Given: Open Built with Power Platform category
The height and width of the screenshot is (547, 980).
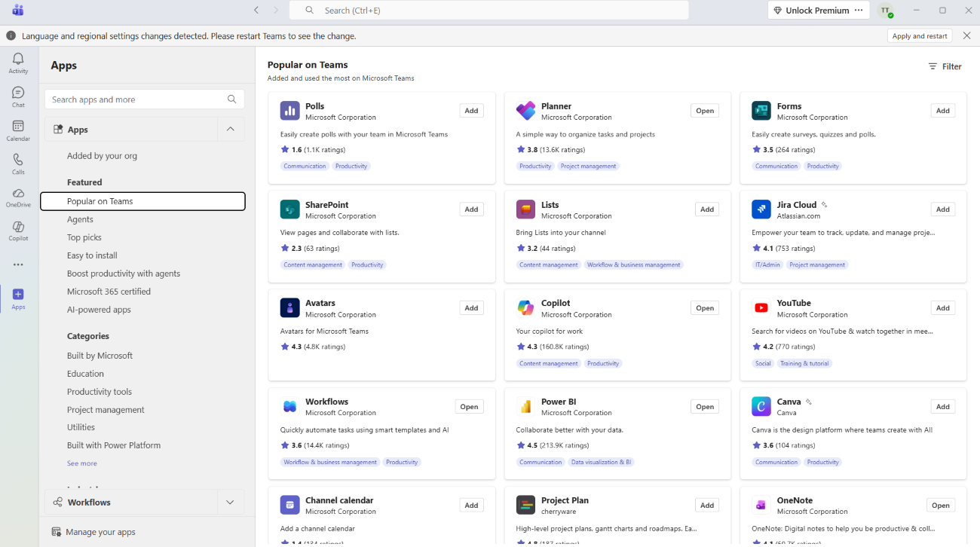Looking at the screenshot, I should [114, 445].
